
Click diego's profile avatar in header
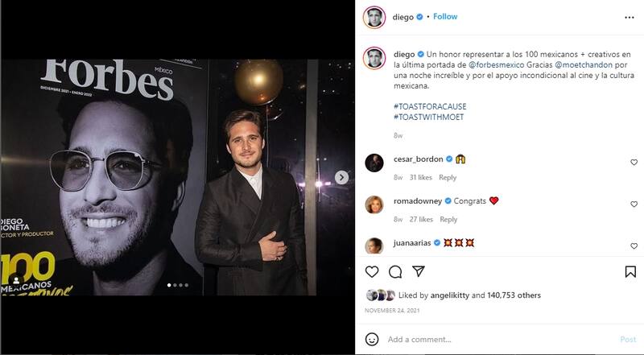(x=373, y=16)
